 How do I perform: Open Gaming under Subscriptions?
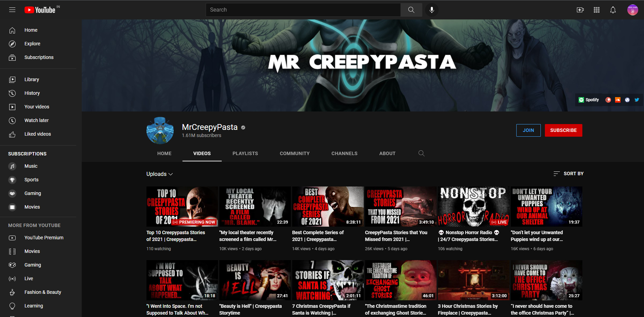38,193
